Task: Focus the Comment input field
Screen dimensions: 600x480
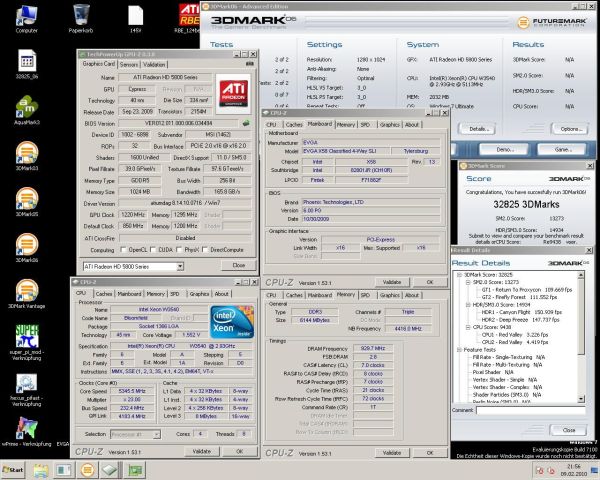Action: coord(531,410)
